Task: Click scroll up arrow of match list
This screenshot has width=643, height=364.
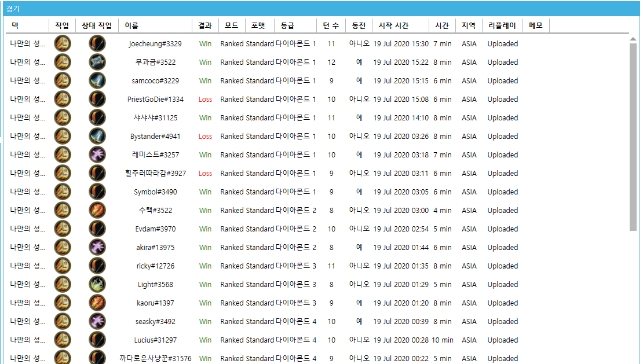Action: point(633,39)
